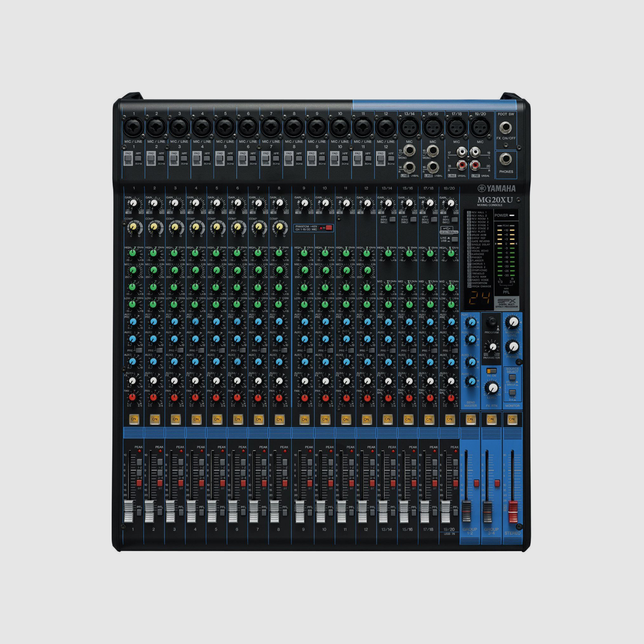Click channel 3 yellow COMP knob

(175, 227)
